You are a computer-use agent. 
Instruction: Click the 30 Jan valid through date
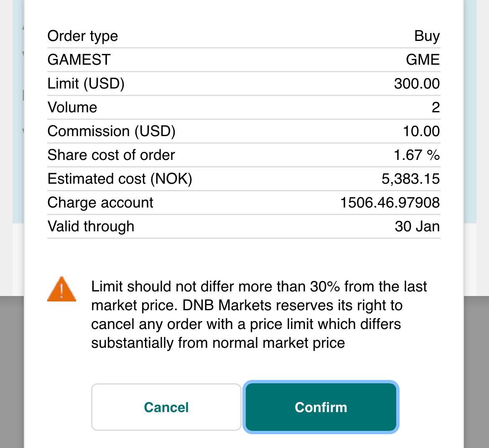point(417,226)
